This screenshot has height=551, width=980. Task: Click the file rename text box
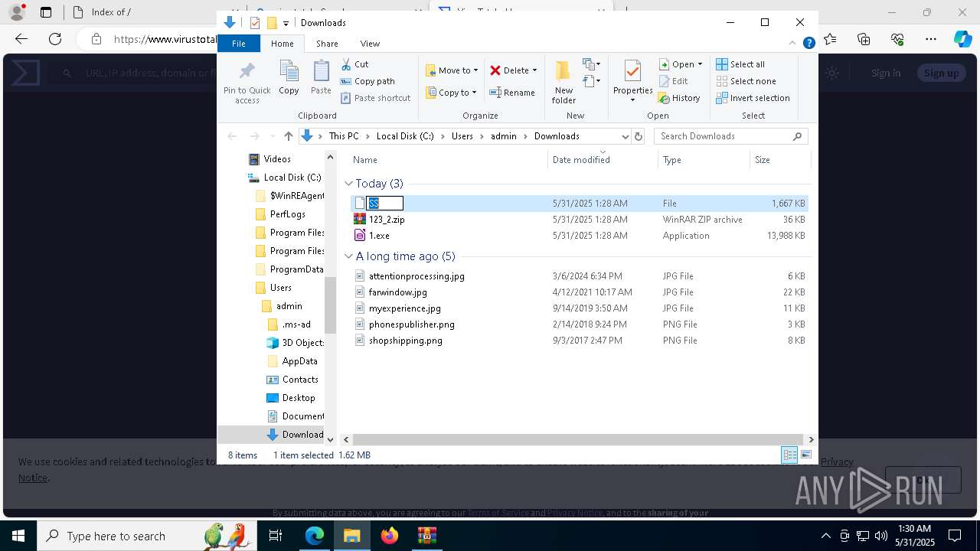pyautogui.click(x=385, y=204)
